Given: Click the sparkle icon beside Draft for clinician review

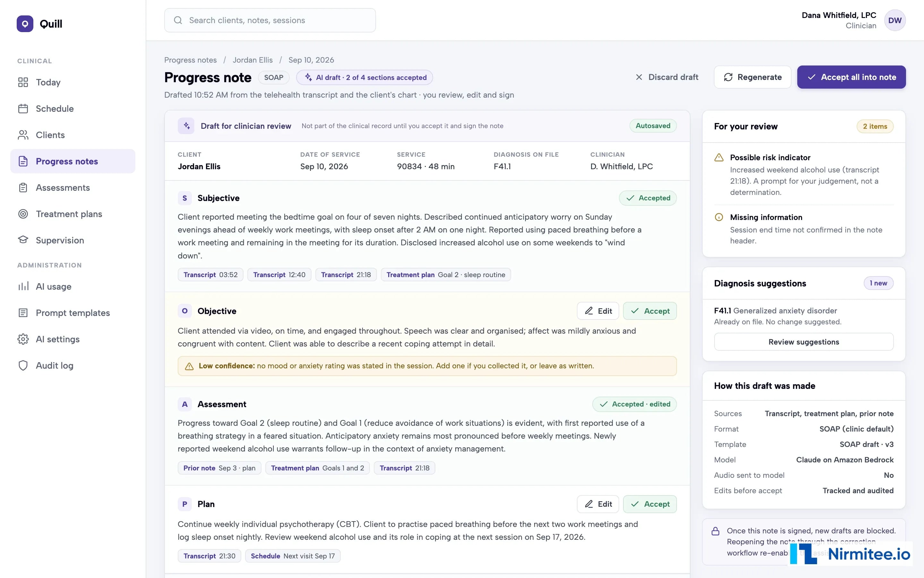Looking at the screenshot, I should coord(186,126).
